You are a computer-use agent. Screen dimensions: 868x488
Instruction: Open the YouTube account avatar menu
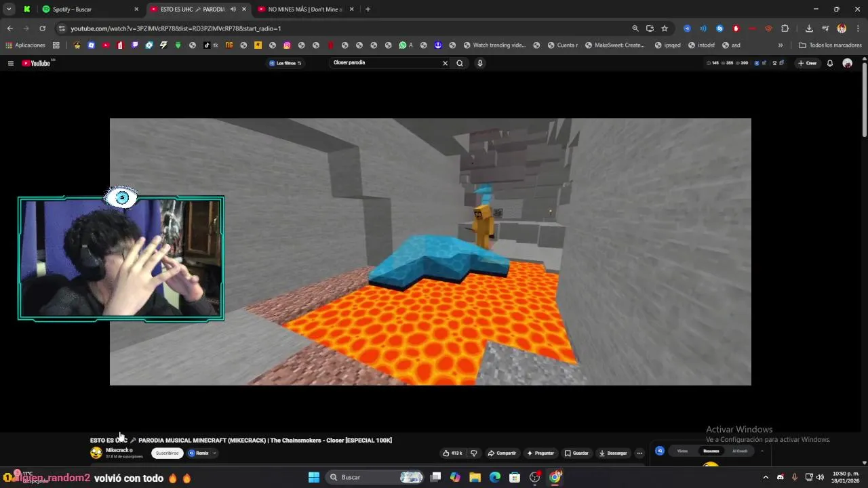(x=847, y=63)
